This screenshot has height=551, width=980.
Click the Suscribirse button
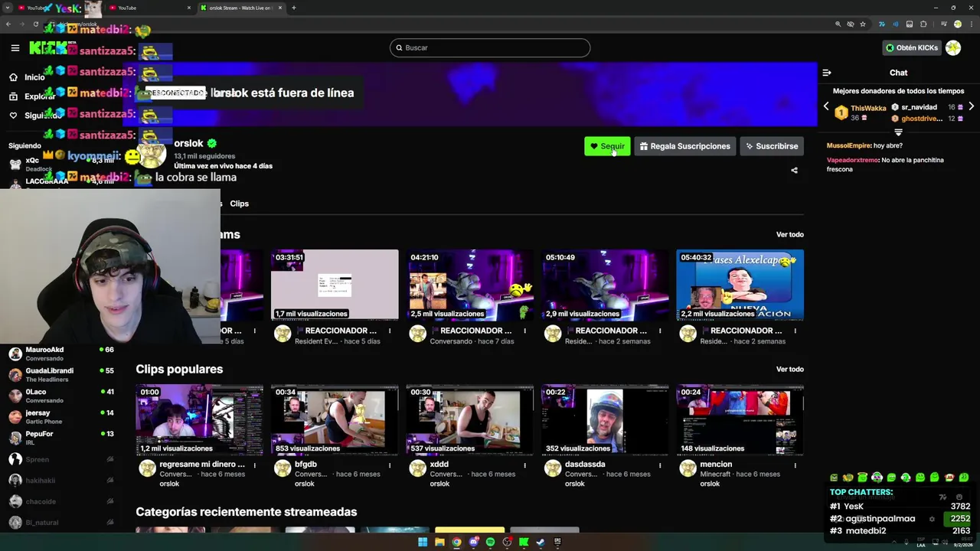pos(771,146)
